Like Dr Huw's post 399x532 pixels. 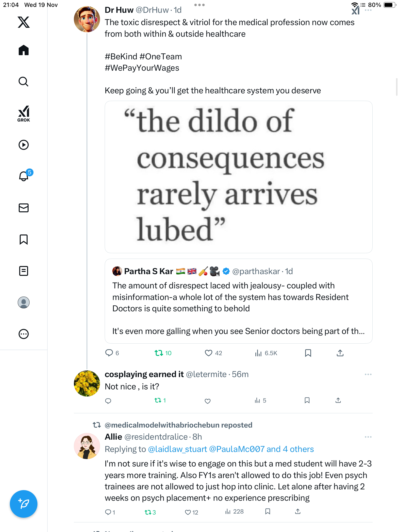point(208,353)
